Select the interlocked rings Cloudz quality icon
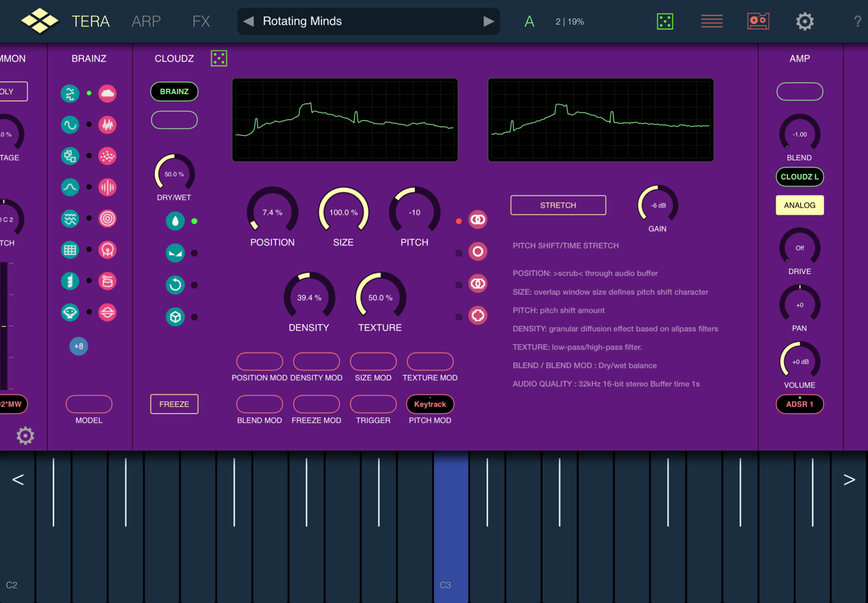Screen dimensions: 868x603 pos(478,220)
